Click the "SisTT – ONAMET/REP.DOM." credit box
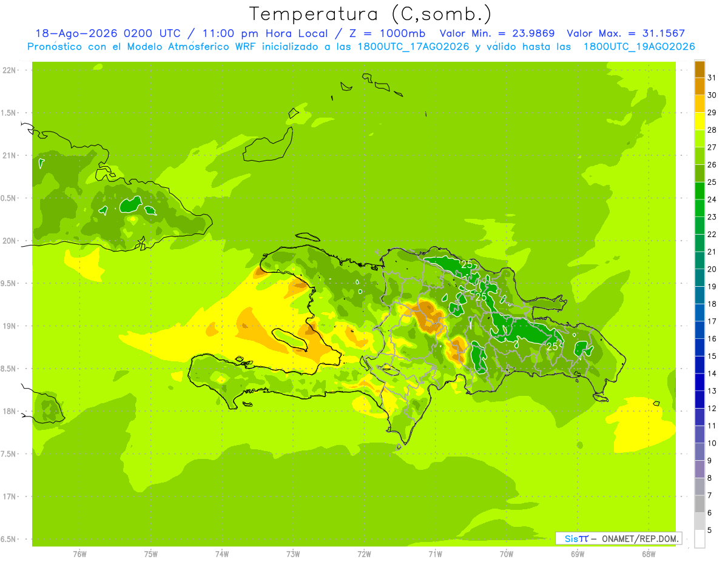The image size is (728, 562). point(619,538)
